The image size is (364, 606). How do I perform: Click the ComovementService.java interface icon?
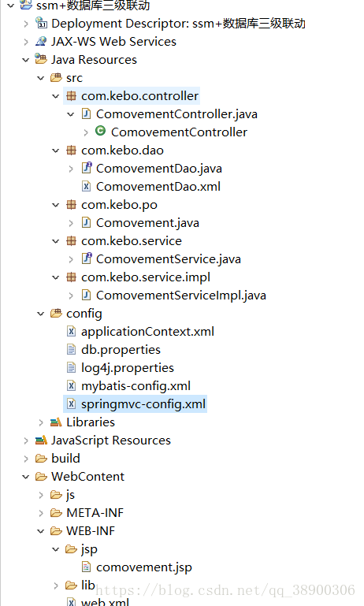click(x=87, y=258)
